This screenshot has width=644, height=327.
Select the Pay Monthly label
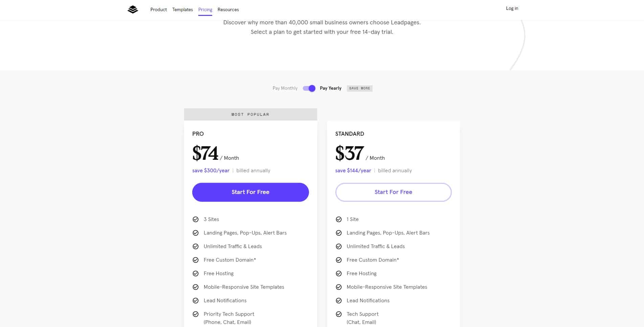pyautogui.click(x=285, y=88)
